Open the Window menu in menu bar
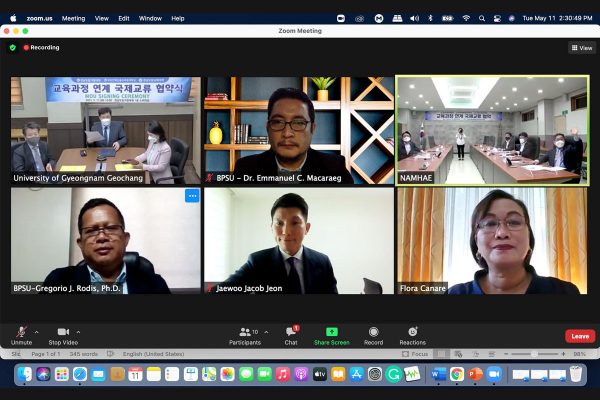The height and width of the screenshot is (400, 600). [x=150, y=18]
